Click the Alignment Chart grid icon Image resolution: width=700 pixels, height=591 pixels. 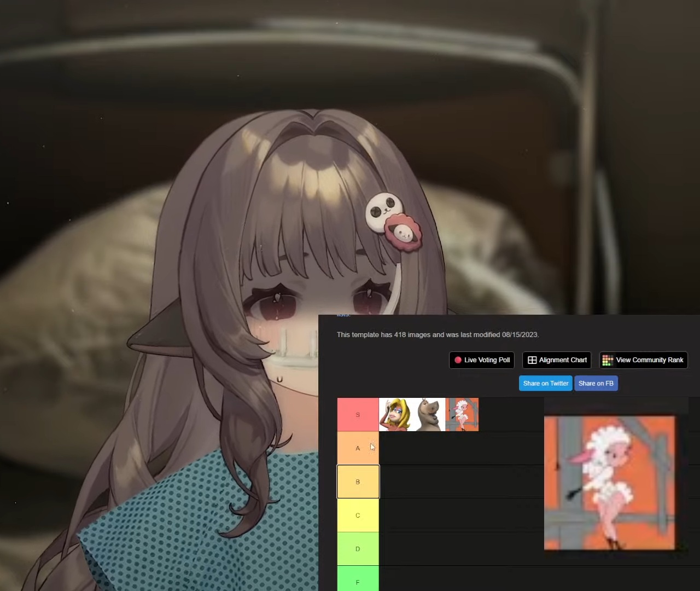[532, 360]
